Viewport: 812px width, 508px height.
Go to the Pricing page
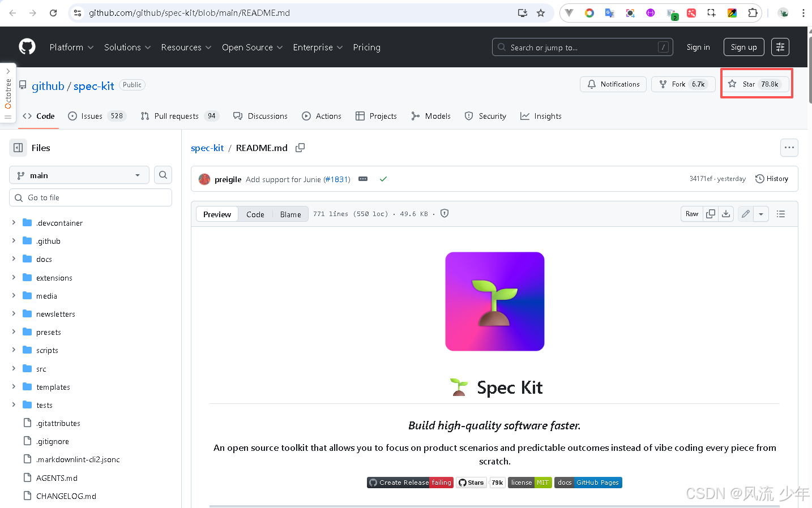pyautogui.click(x=367, y=48)
